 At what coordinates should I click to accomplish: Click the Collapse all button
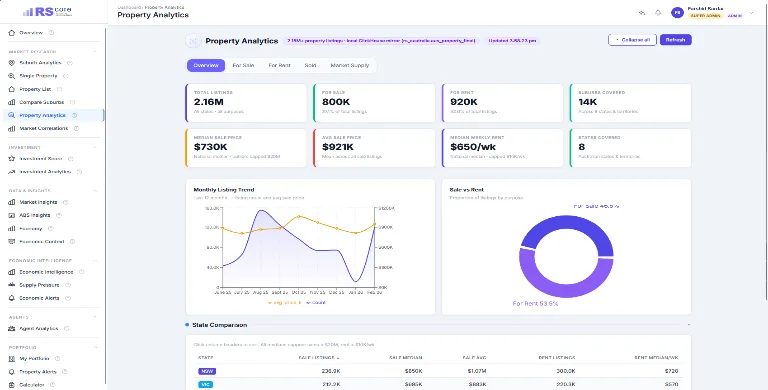[x=632, y=40]
